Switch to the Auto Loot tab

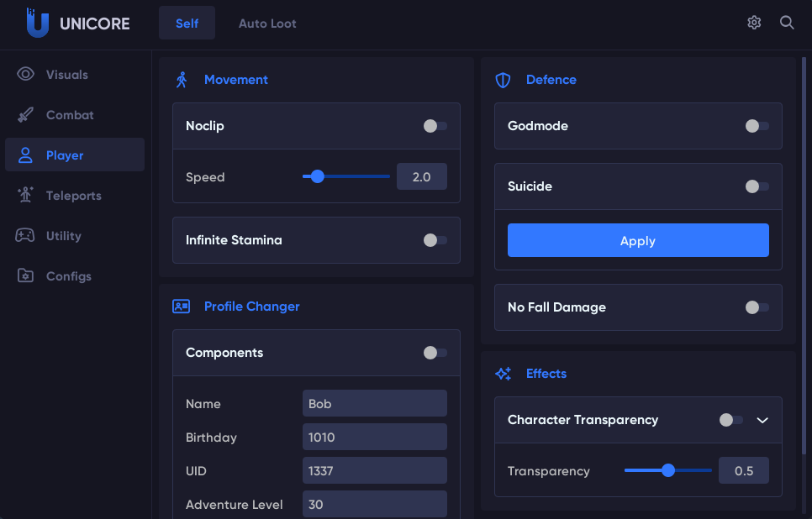(267, 24)
